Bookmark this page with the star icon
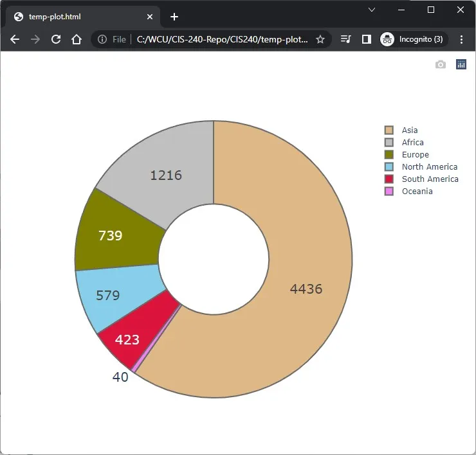 tap(320, 39)
